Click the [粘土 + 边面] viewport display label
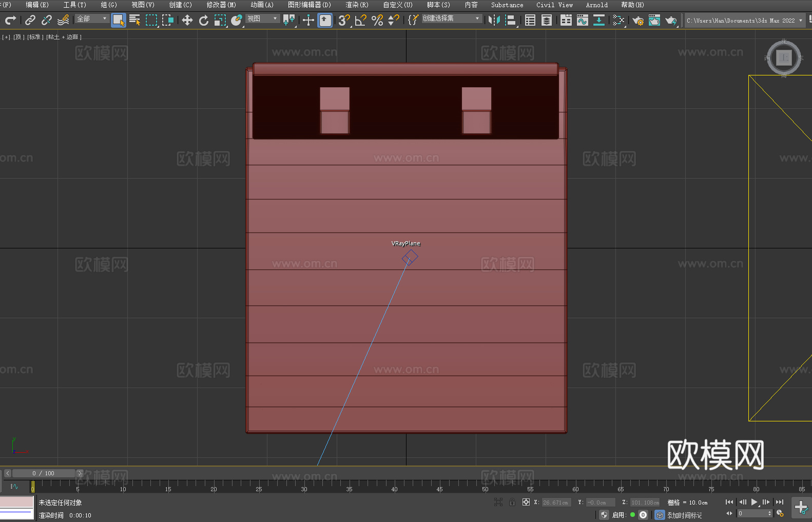 click(x=64, y=37)
